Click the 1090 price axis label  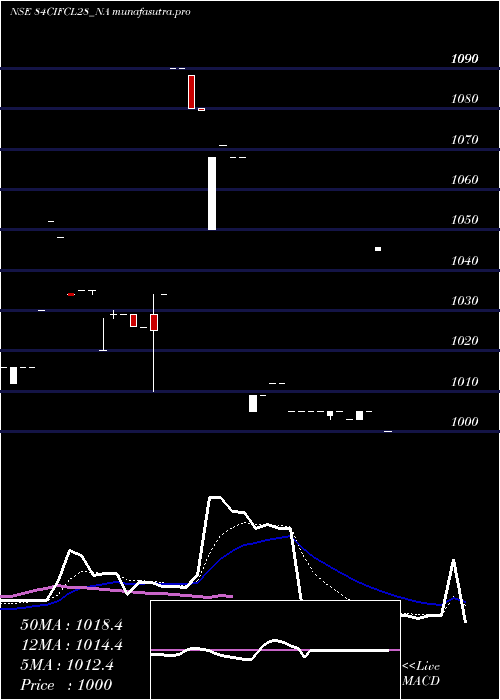[464, 58]
